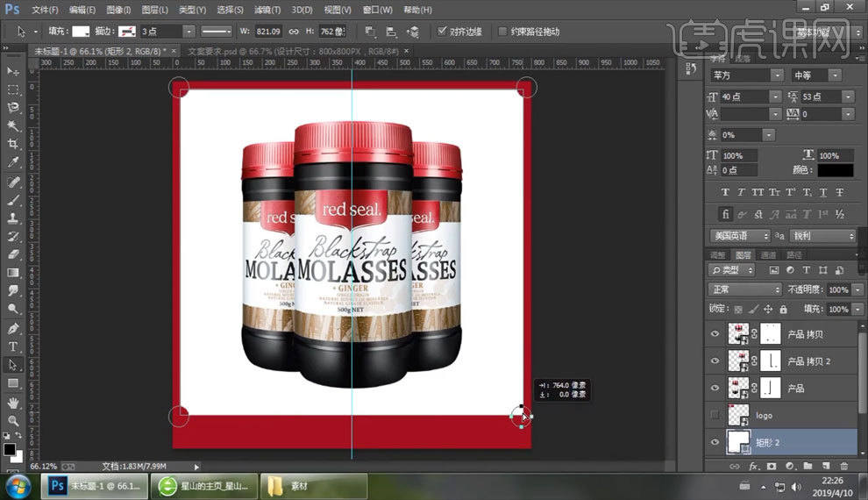Open 文件(F) menu
The height and width of the screenshot is (500, 868).
(x=45, y=10)
